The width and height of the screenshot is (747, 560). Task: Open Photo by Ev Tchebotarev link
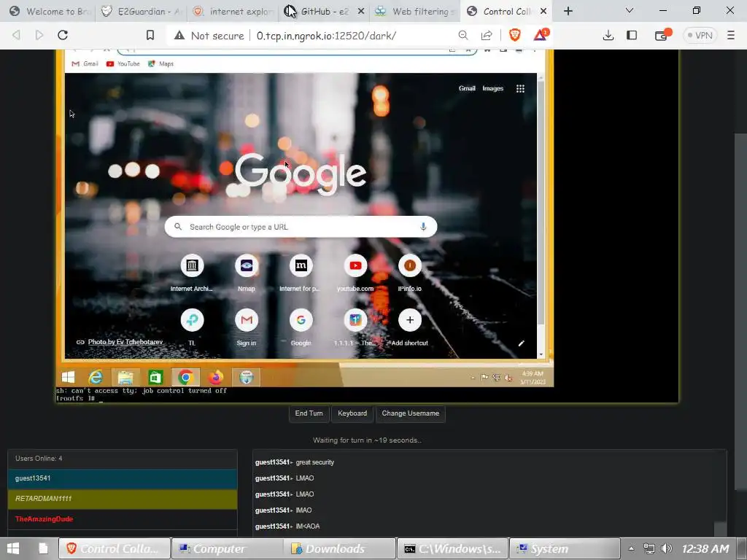click(125, 342)
